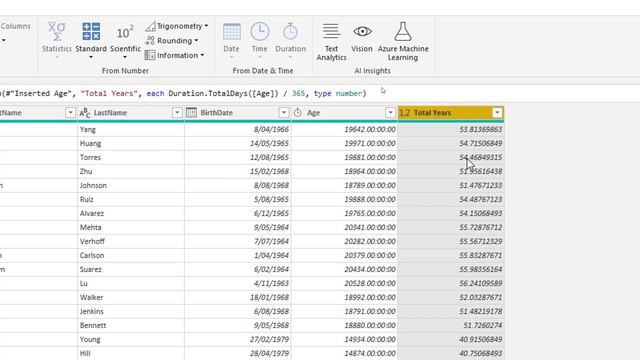Expand the Rounding dropdown
The height and width of the screenshot is (360, 640).
(172, 41)
